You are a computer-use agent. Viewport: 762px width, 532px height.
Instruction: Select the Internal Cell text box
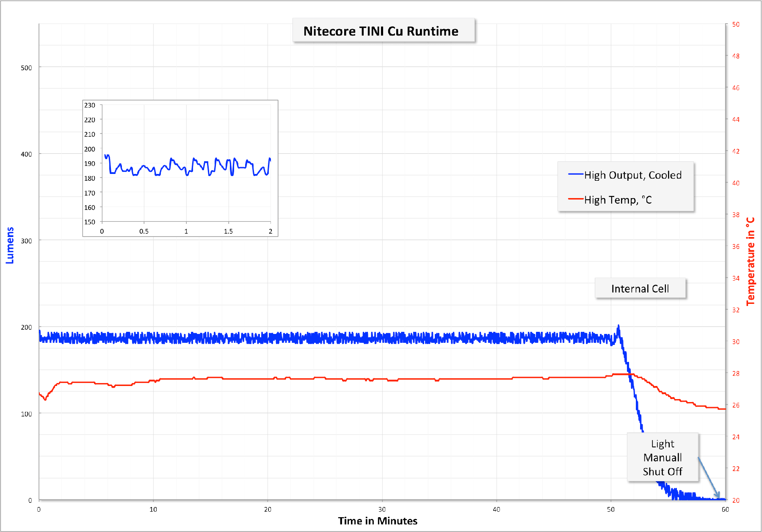click(x=640, y=289)
